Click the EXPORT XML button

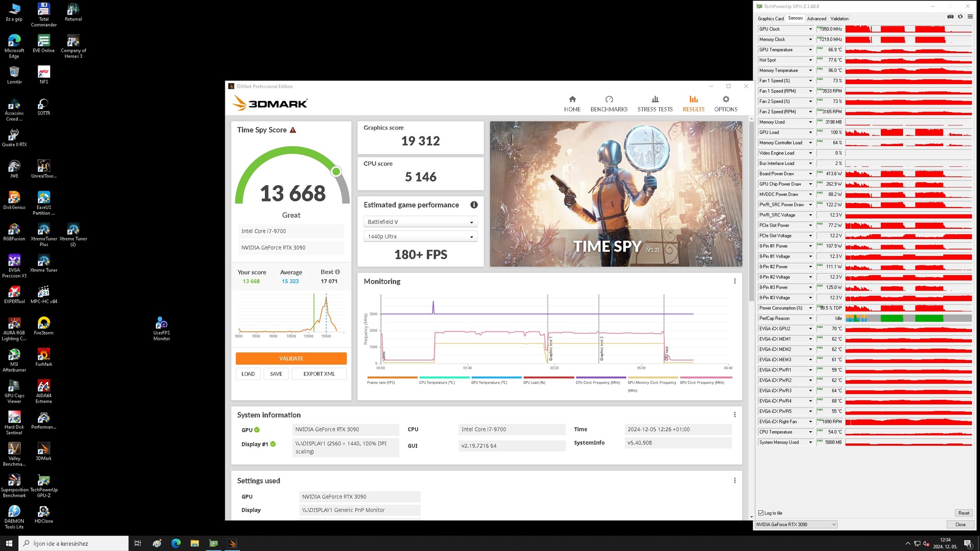point(319,374)
